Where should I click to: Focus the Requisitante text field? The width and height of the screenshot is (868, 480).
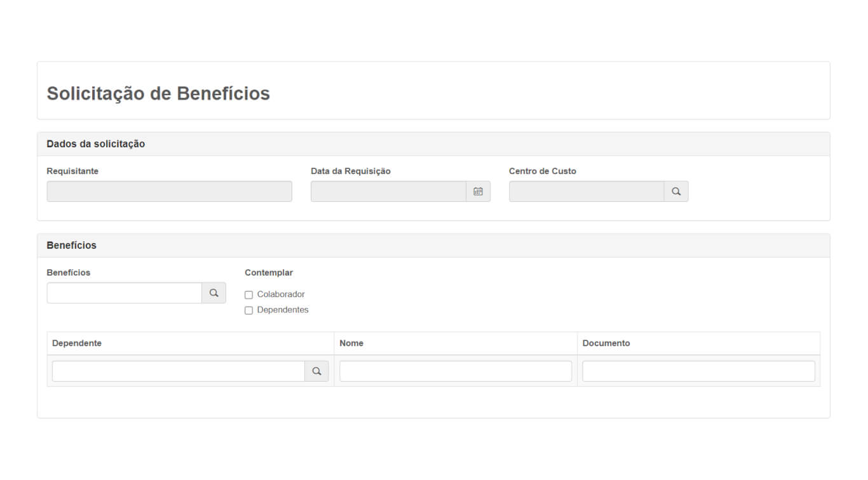click(169, 191)
